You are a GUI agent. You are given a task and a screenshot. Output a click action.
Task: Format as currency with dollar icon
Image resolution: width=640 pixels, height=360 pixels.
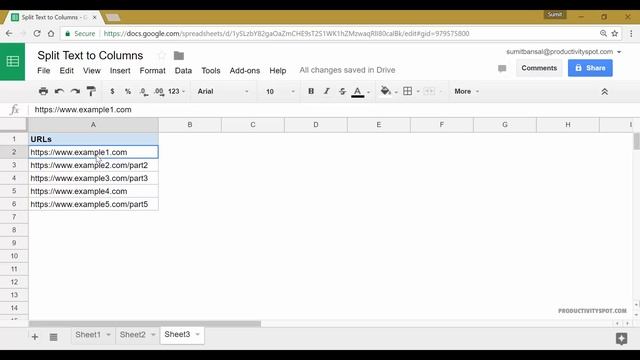[x=112, y=91]
